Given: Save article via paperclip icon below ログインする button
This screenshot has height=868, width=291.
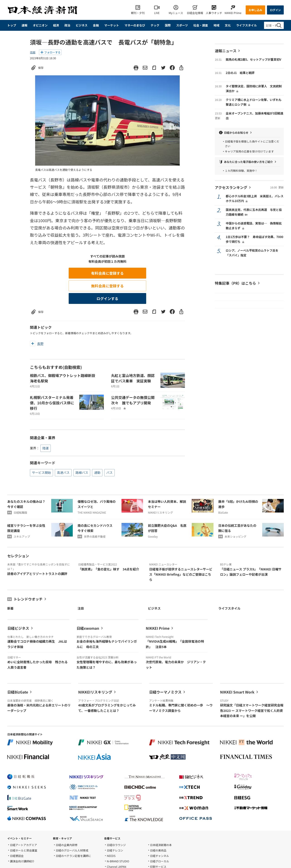Looking at the screenshot, I should pos(33,312).
